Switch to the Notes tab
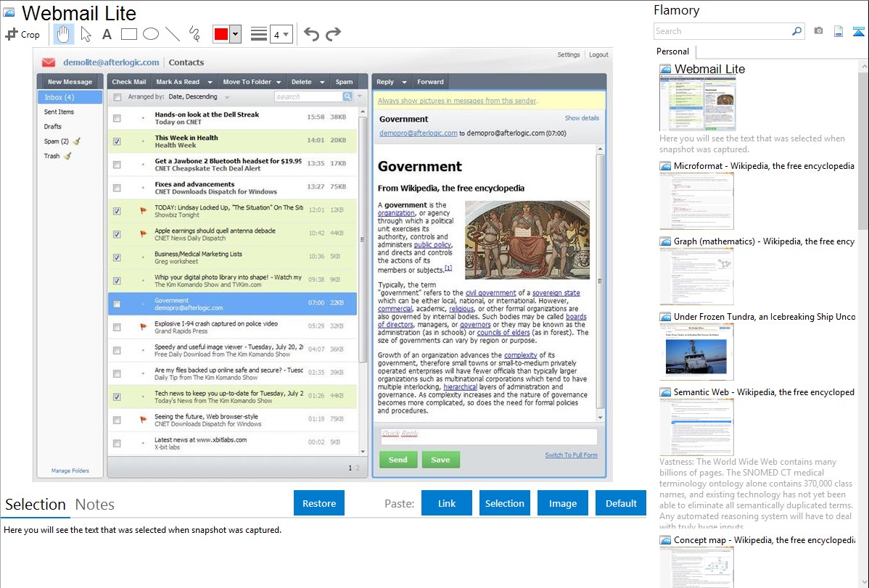Image resolution: width=869 pixels, height=588 pixels. pos(95,505)
